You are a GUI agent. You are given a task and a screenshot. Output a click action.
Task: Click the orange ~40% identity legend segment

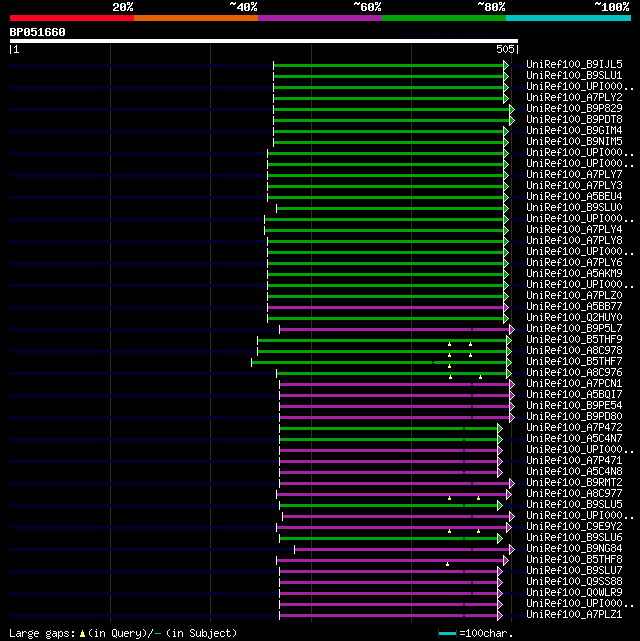coord(196,18)
